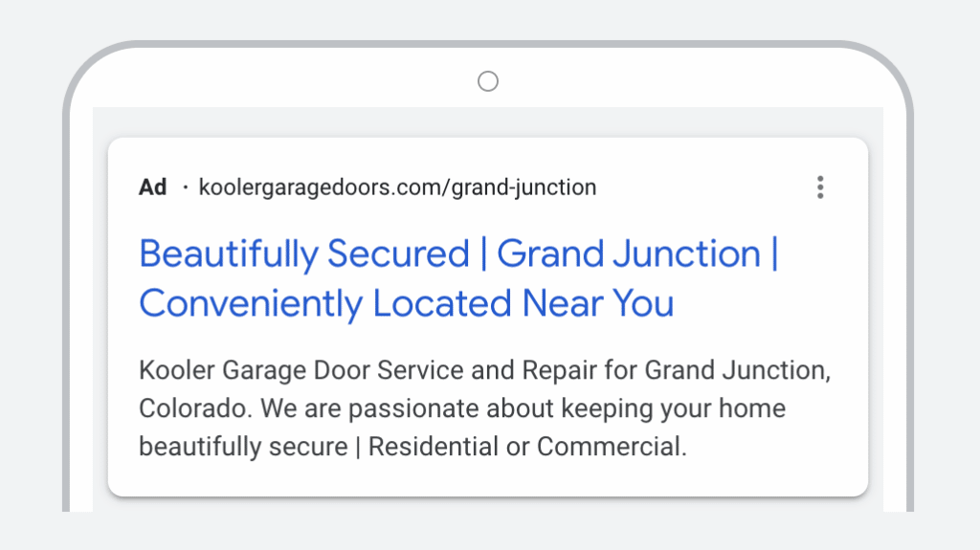Screen dimensions: 980x550
Task: Click the pipe separator after headline 'Grand Junction'
Action: [774, 253]
